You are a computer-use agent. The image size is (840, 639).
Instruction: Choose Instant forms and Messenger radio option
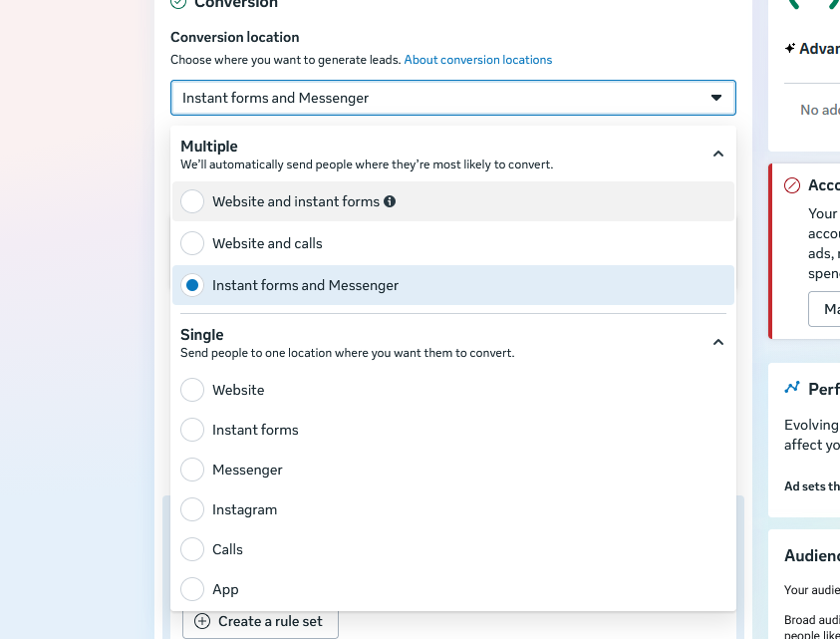(192, 285)
